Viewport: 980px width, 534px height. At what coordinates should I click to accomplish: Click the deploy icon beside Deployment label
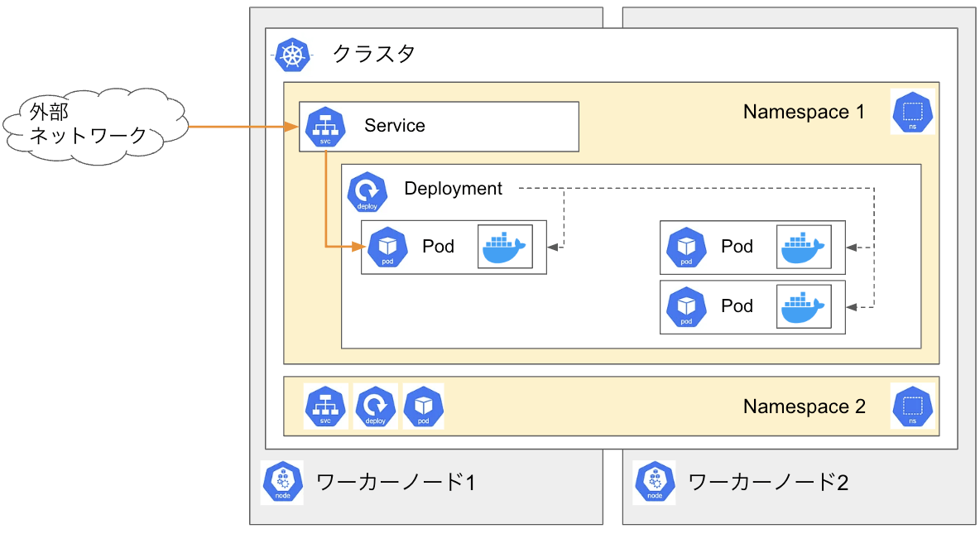pyautogui.click(x=367, y=192)
